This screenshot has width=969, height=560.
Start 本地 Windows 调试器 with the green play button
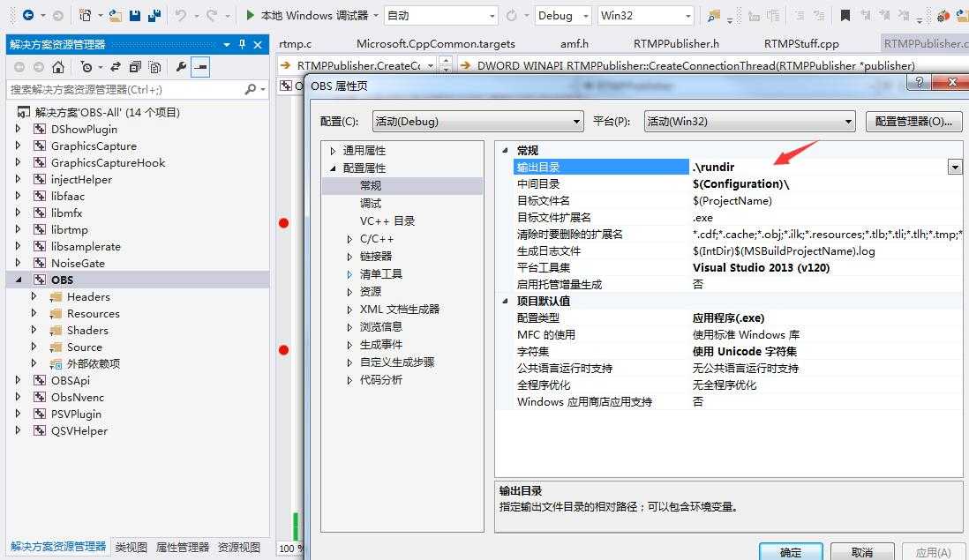point(250,15)
